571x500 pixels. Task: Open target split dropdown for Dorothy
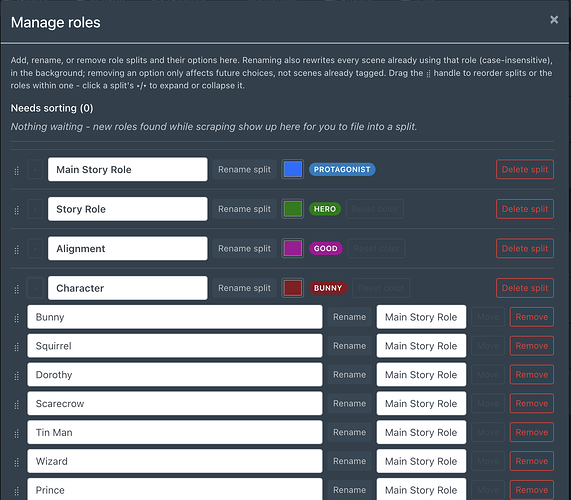[x=421, y=374]
